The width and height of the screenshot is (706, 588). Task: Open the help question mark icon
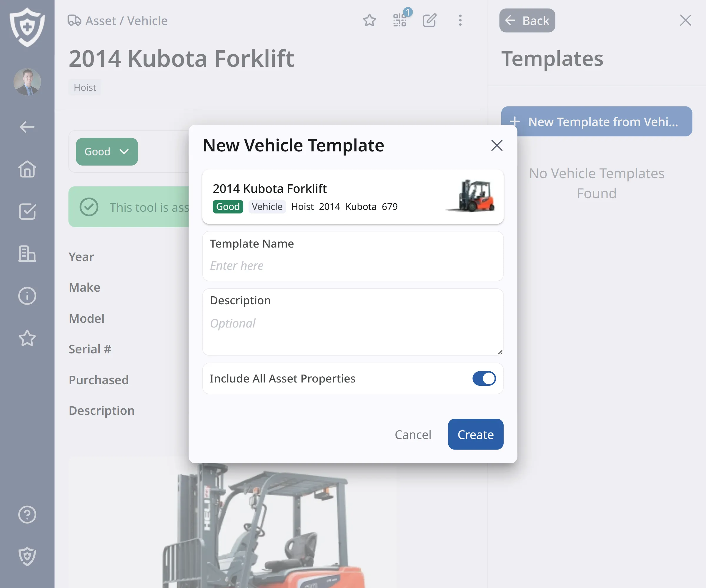pos(27,514)
